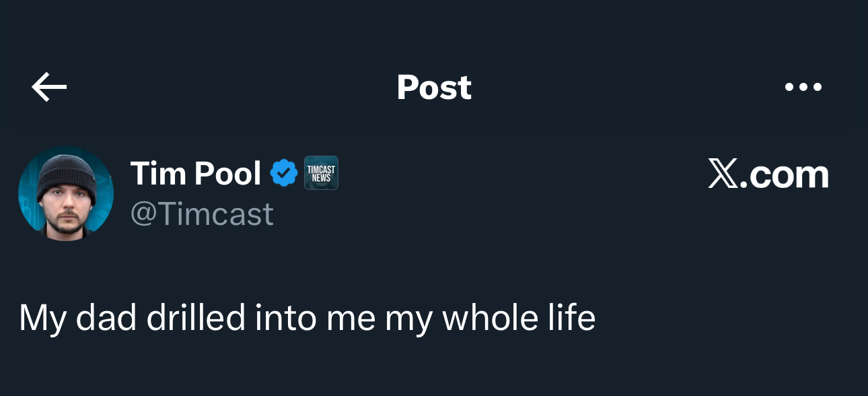Go back using the left arrow
868x396 pixels.
tap(49, 87)
